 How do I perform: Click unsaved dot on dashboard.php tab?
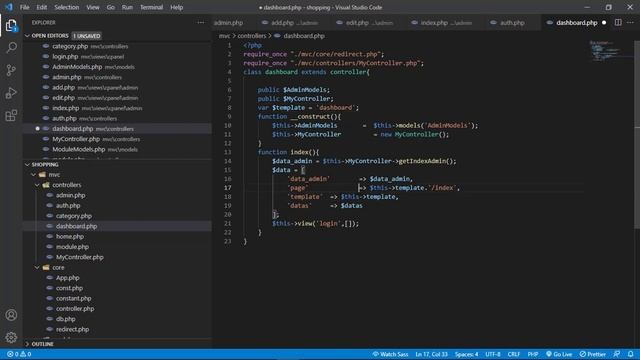pyautogui.click(x=604, y=22)
